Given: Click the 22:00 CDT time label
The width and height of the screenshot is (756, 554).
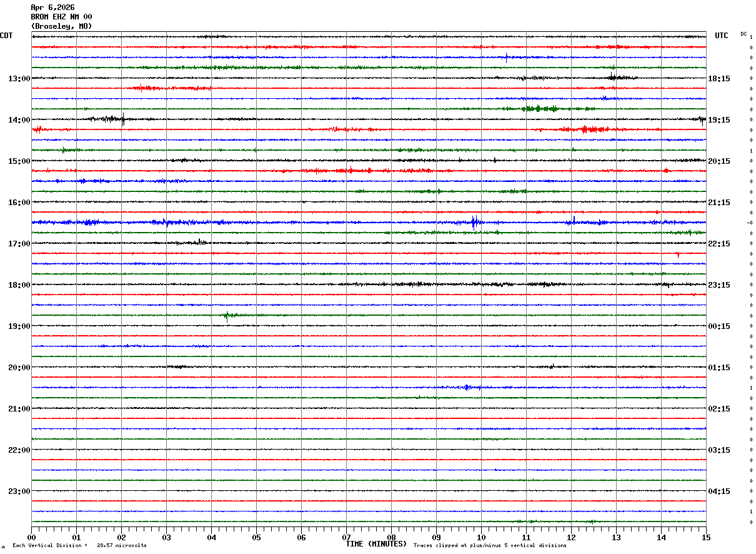Looking at the screenshot, I should pyautogui.click(x=19, y=450).
